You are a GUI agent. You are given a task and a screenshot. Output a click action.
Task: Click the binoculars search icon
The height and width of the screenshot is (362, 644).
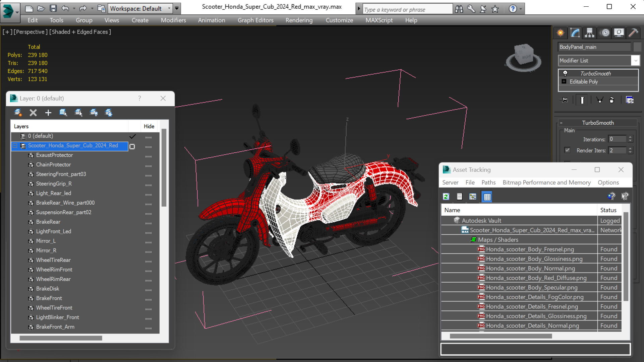pos(459,9)
